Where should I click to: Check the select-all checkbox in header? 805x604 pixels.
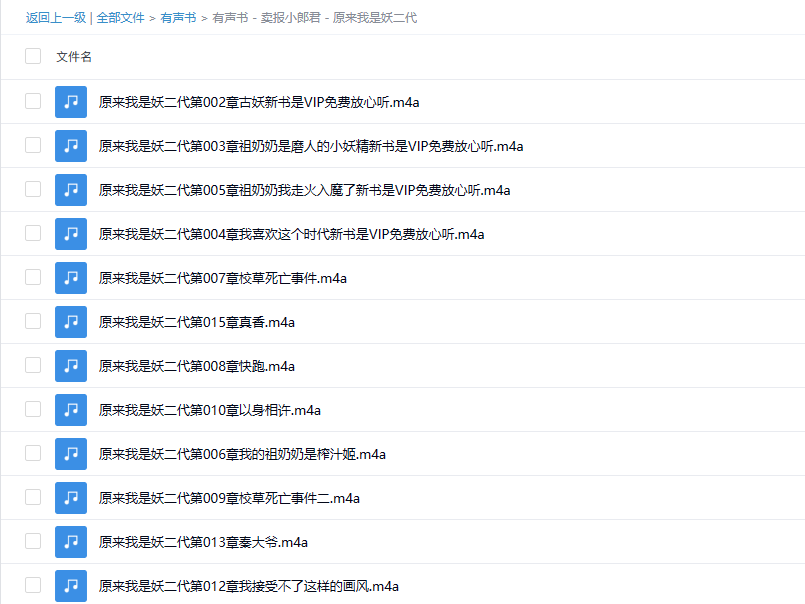33,57
